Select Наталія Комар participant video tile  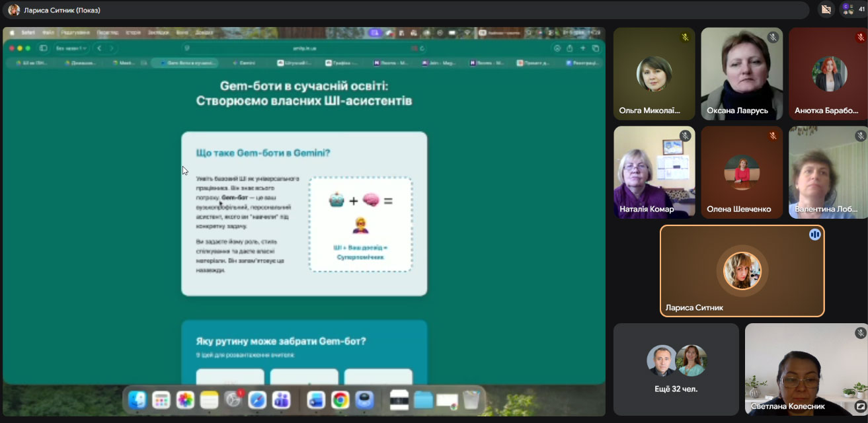click(x=654, y=172)
